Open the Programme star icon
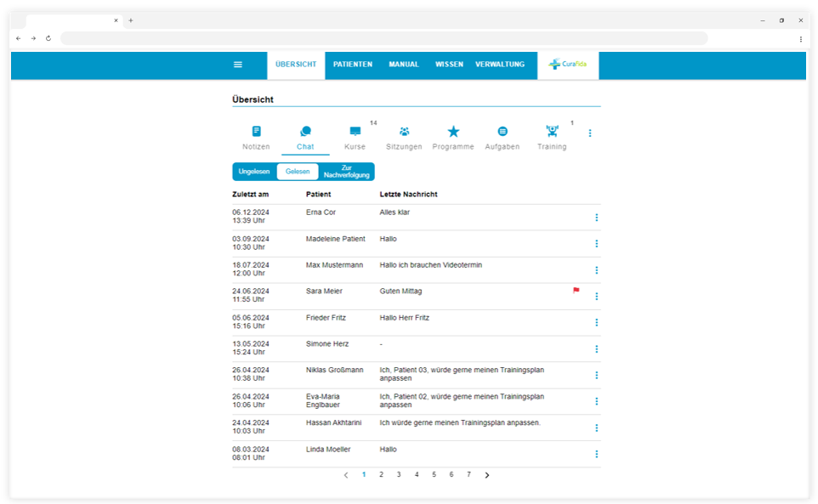Screen dimensions: 818x504 (x=453, y=131)
